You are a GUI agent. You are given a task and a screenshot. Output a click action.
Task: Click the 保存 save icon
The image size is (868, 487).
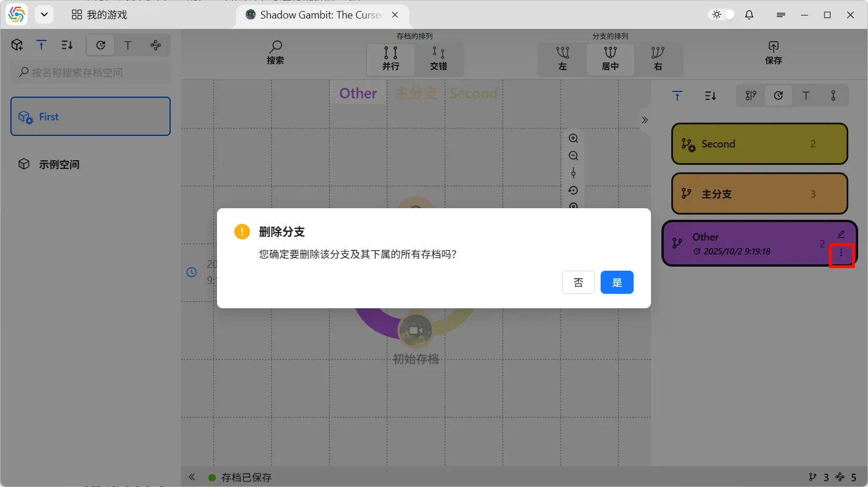click(x=773, y=53)
